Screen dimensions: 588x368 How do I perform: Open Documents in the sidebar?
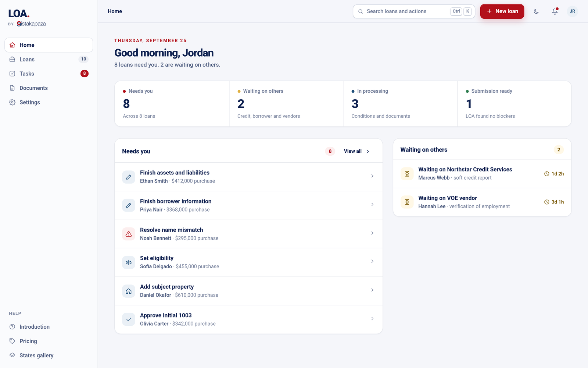(x=49, y=88)
